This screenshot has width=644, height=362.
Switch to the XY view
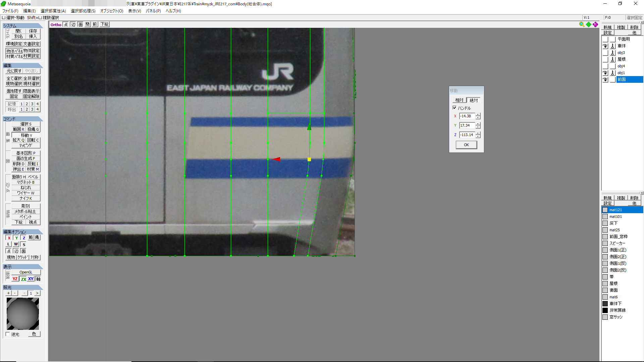pos(31,279)
